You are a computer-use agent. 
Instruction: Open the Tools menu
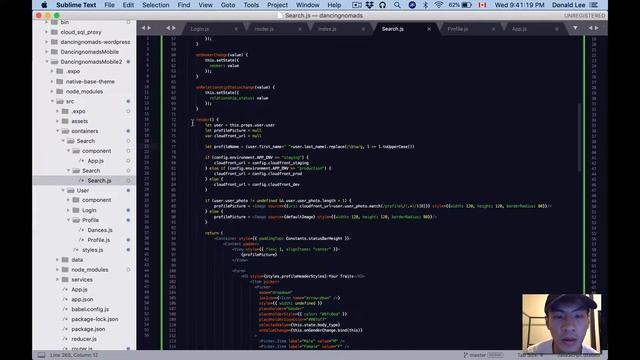click(x=251, y=5)
